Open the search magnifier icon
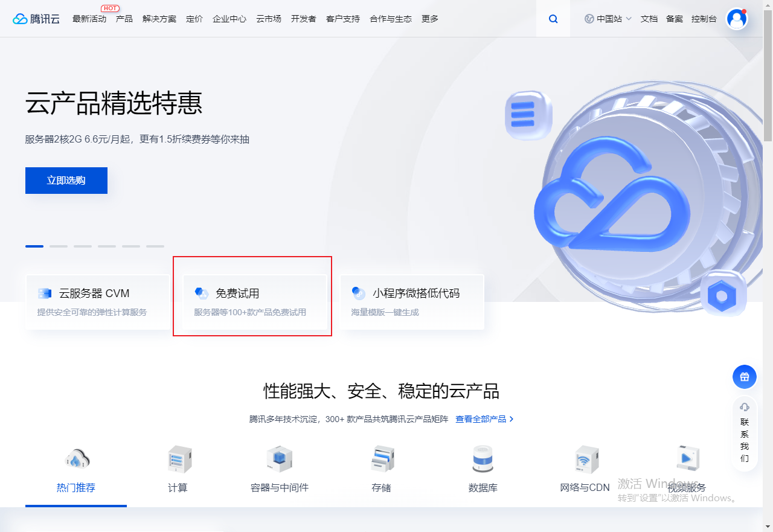 pyautogui.click(x=553, y=19)
